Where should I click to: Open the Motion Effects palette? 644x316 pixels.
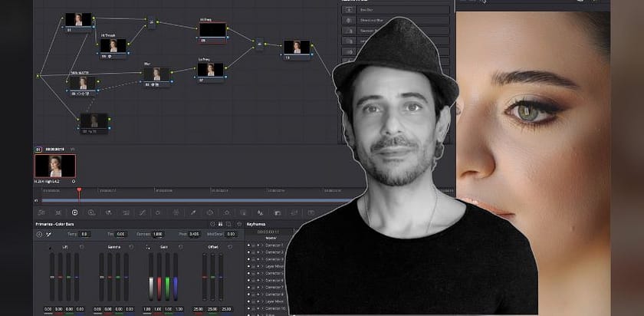[126, 212]
